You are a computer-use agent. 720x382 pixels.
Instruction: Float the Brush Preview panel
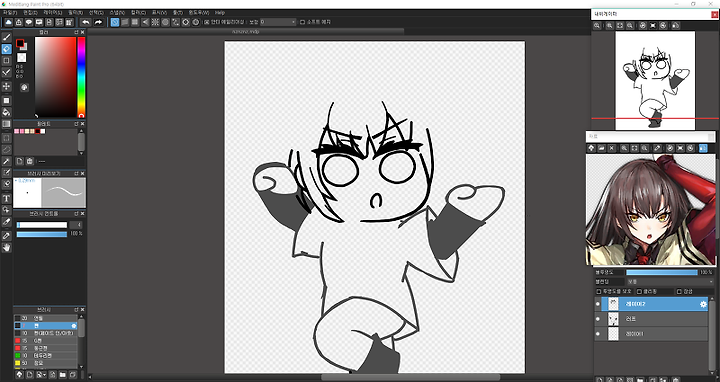pos(76,174)
